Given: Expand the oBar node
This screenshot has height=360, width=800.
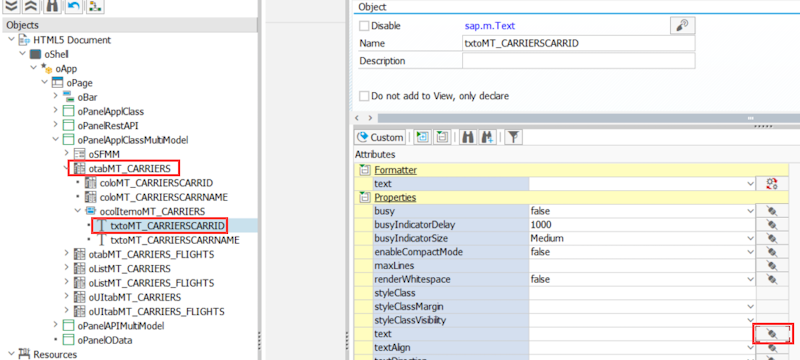Looking at the screenshot, I should click(55, 96).
